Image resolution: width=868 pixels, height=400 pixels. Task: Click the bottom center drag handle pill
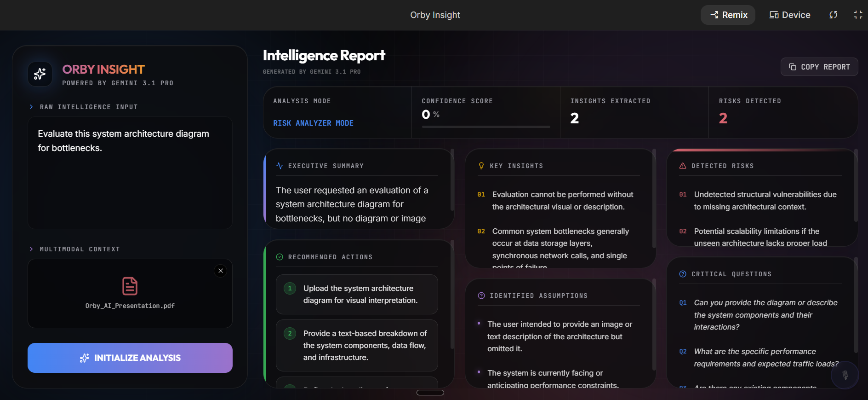(430, 393)
